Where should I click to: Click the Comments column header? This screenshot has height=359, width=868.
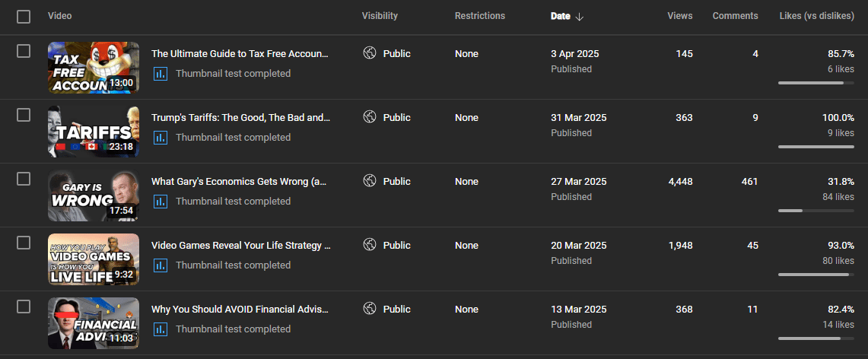tap(735, 16)
